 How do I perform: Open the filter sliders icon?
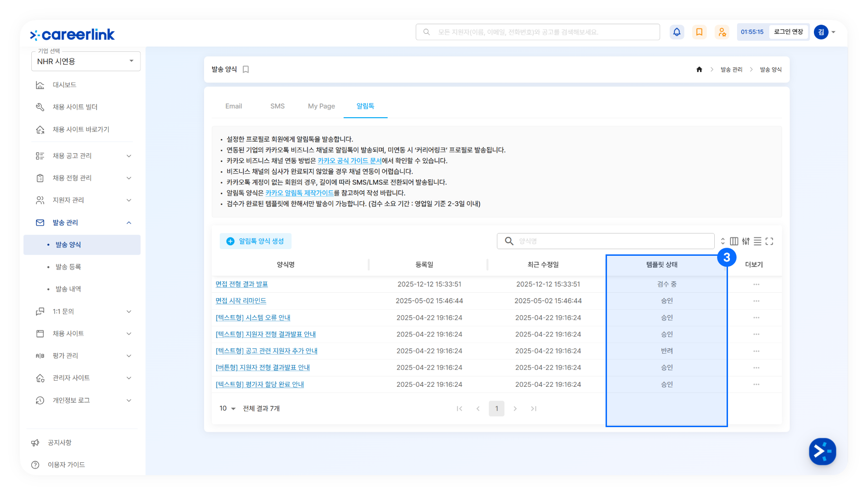click(746, 241)
